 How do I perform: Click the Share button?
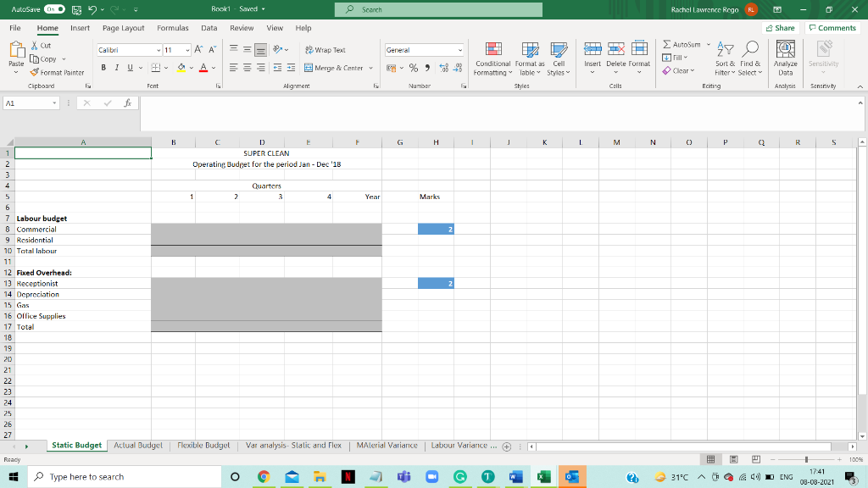point(781,28)
